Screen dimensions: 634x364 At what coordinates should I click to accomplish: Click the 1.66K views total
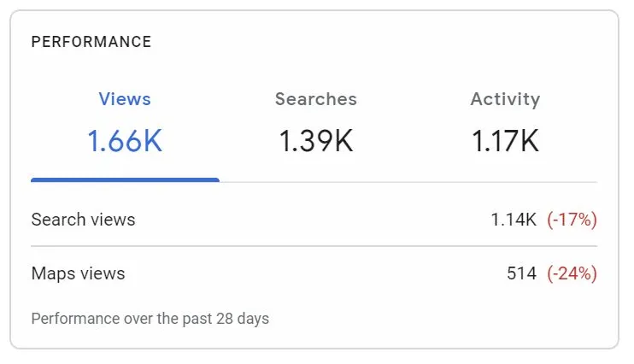[x=125, y=140]
